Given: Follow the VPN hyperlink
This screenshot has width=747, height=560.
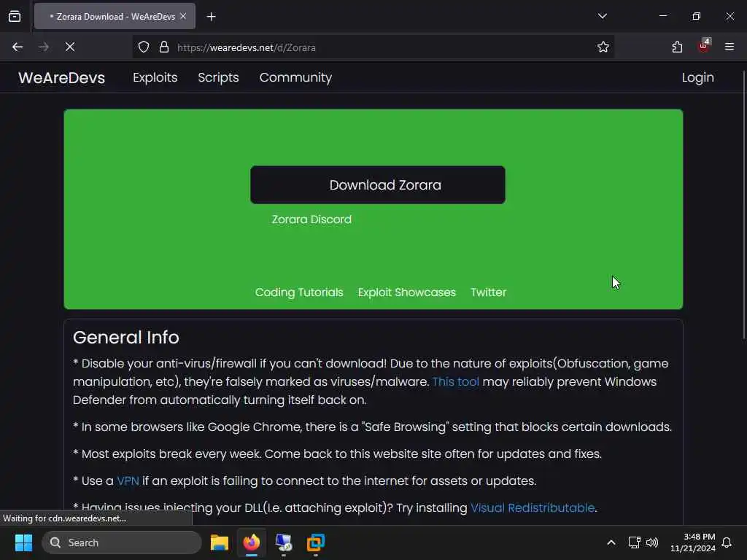Looking at the screenshot, I should 128,481.
